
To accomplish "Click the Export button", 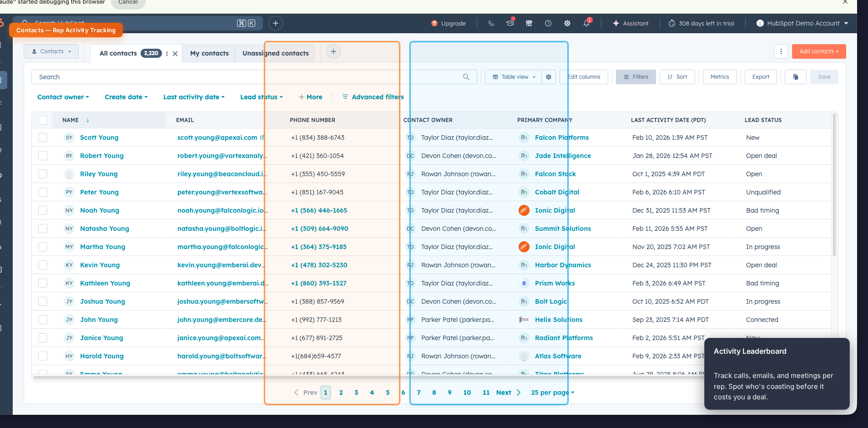I will point(761,77).
